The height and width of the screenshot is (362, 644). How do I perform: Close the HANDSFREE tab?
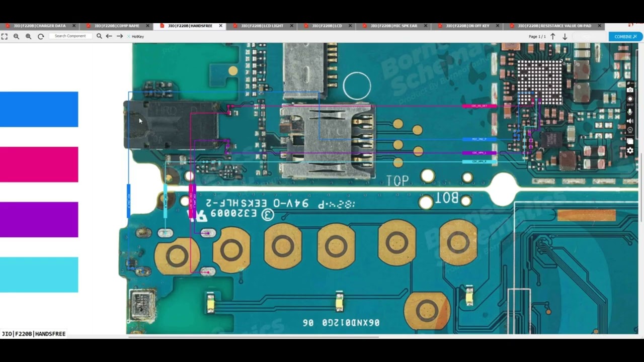220,26
